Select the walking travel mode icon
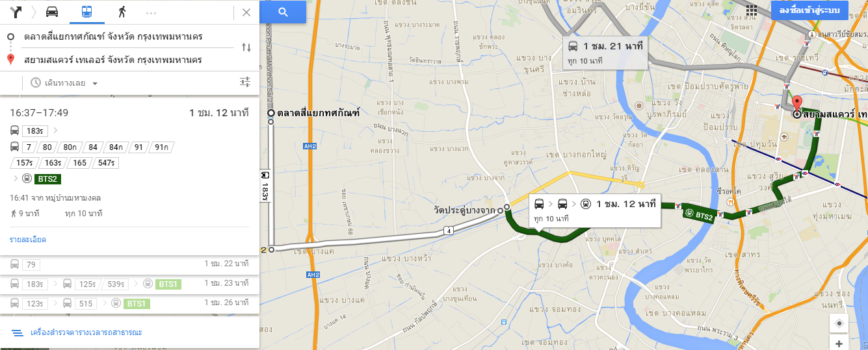 121,12
